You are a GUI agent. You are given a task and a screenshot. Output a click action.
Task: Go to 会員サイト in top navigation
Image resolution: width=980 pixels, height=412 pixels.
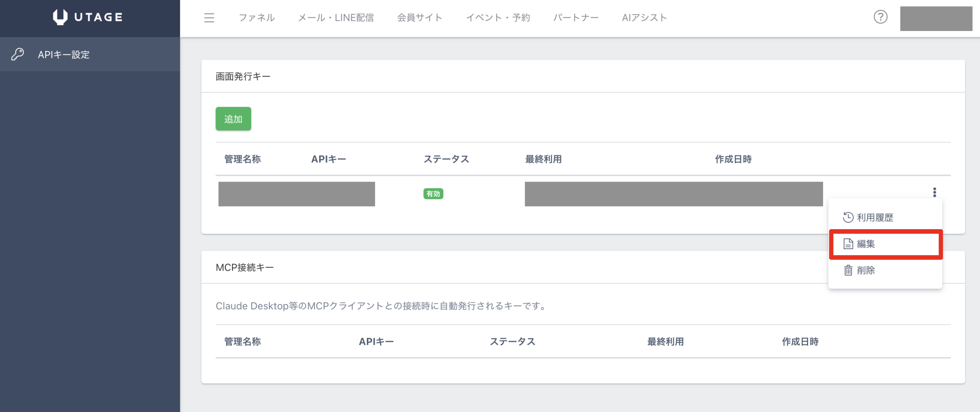coord(420,18)
